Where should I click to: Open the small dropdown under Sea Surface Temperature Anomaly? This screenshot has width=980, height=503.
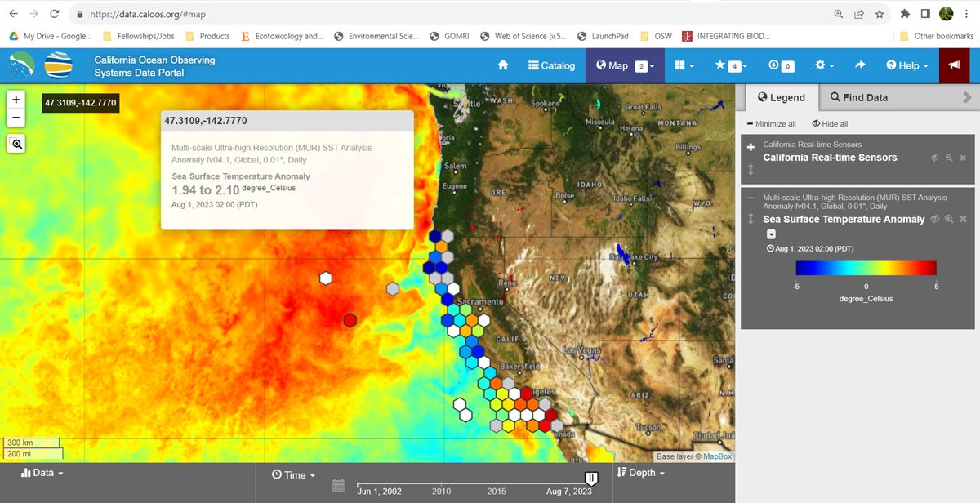click(x=770, y=234)
